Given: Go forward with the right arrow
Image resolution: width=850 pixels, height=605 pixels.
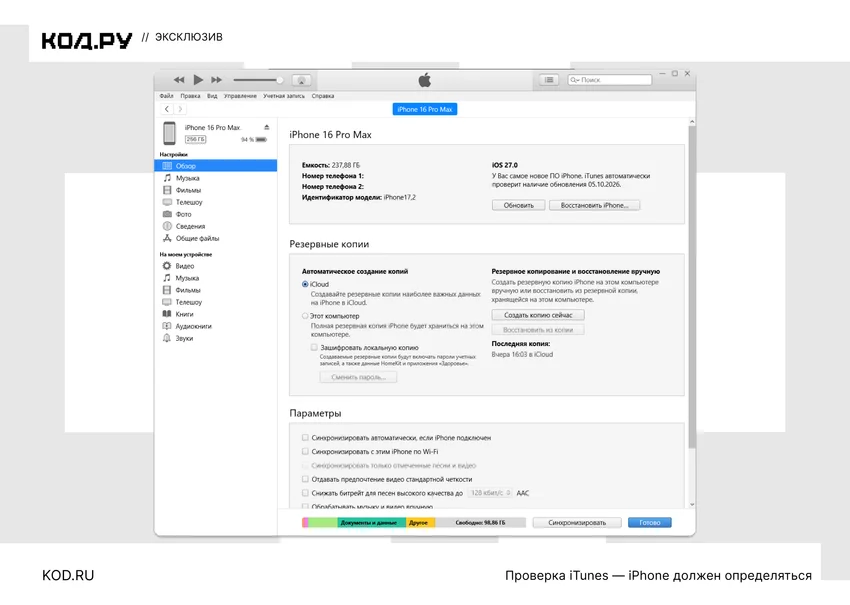Looking at the screenshot, I should tap(180, 109).
